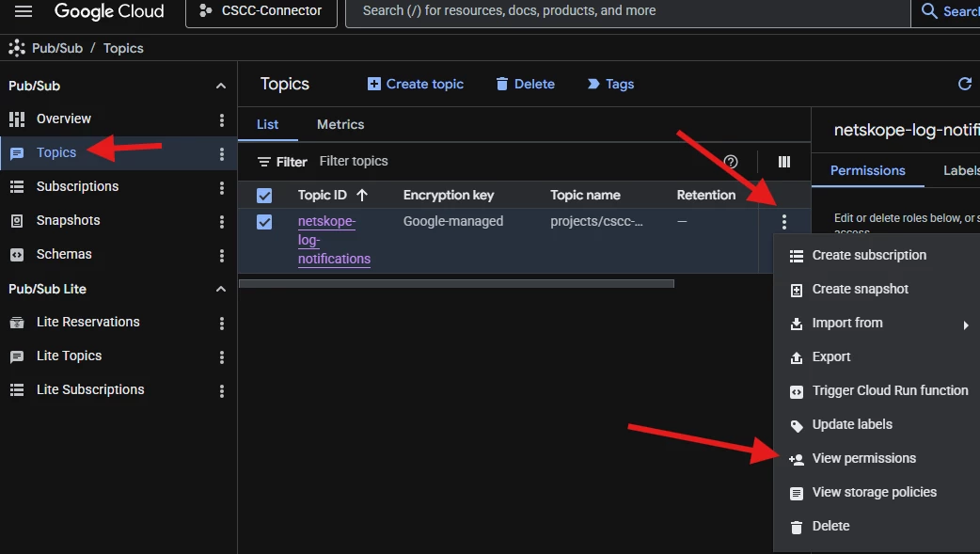Open Overview row's three-dot menu

[x=222, y=120]
